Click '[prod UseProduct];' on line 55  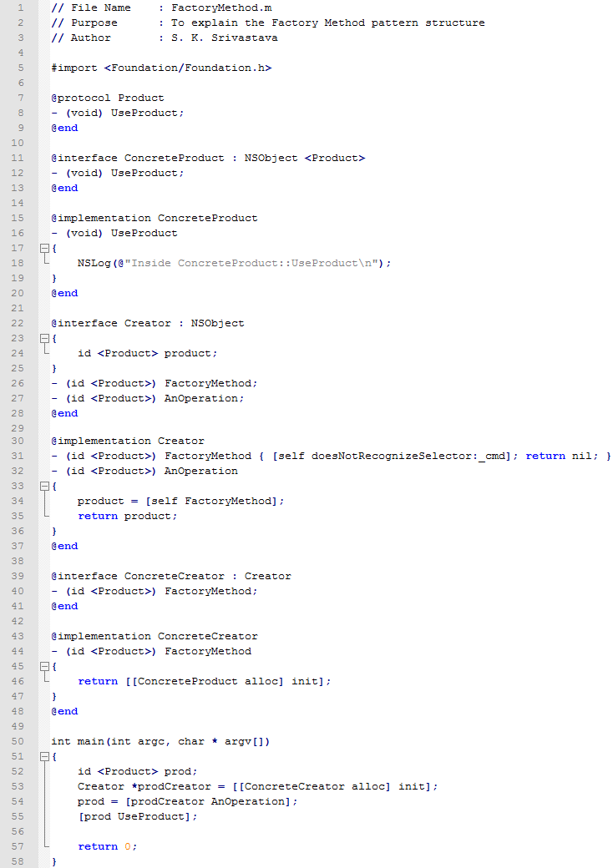[137, 816]
